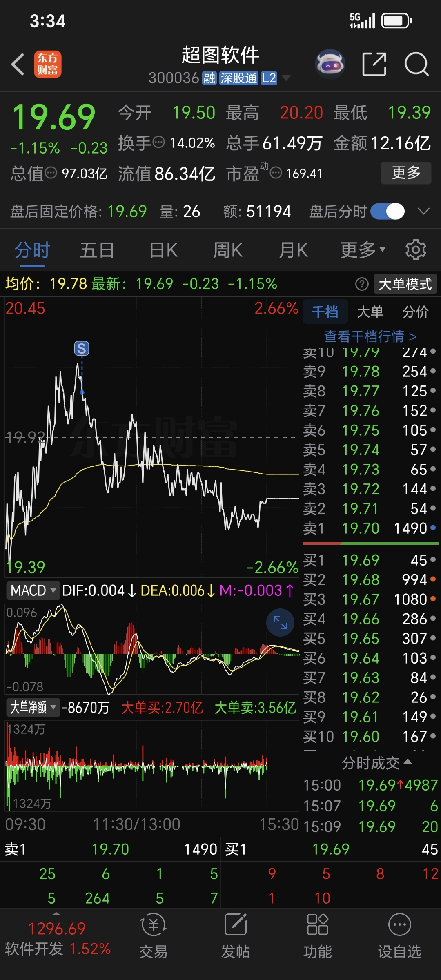
Task: Tap the 融 margin badge
Action: pyautogui.click(x=209, y=78)
